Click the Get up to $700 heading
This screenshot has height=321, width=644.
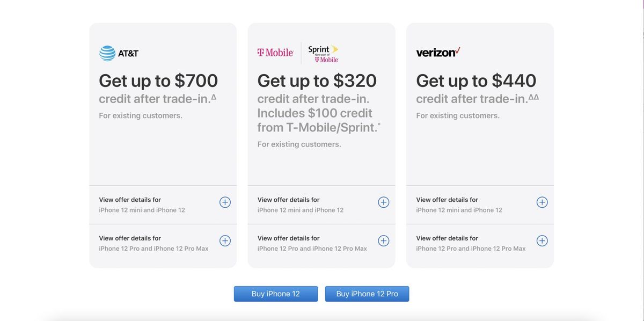[x=158, y=81]
